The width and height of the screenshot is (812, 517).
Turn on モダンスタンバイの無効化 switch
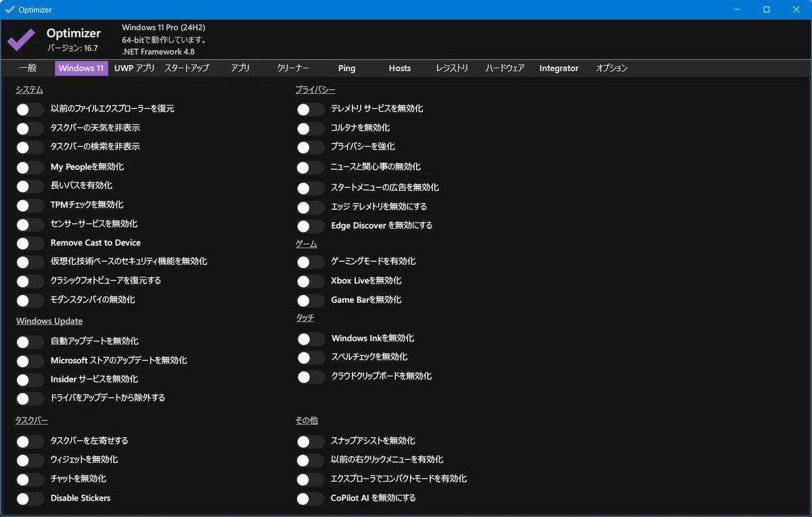[x=30, y=300]
